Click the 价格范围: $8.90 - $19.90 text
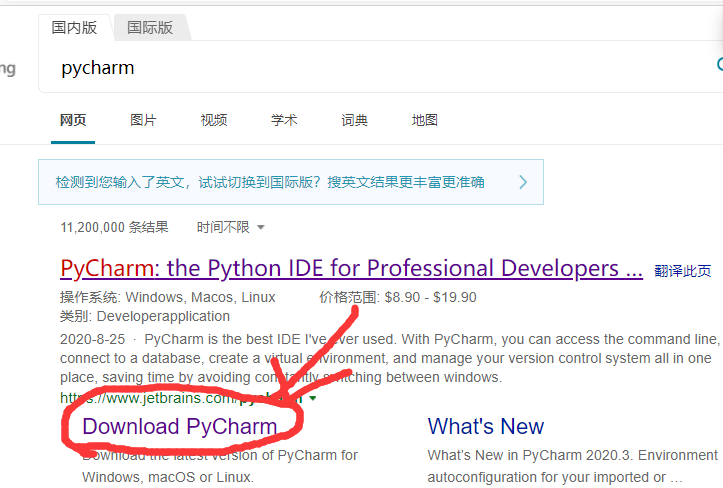The width and height of the screenshot is (723, 488). click(398, 297)
